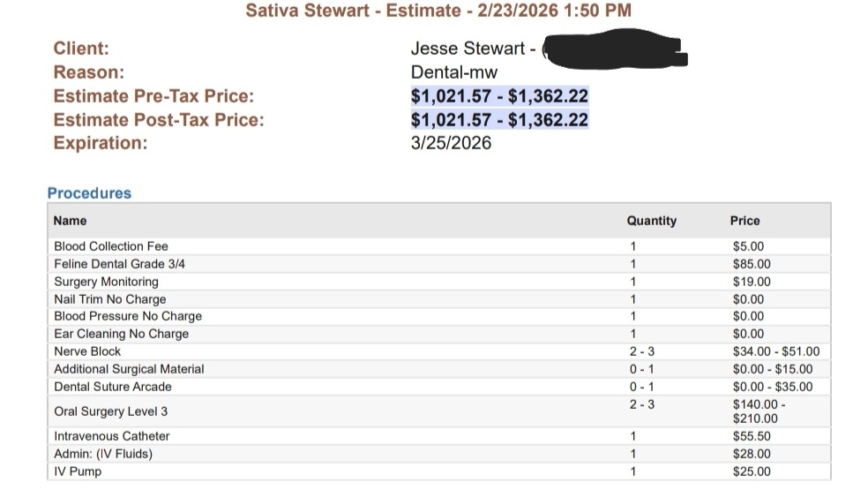Select the Oral Surgery Level 3 procedure
This screenshot has width=868, height=490.
pyautogui.click(x=111, y=411)
